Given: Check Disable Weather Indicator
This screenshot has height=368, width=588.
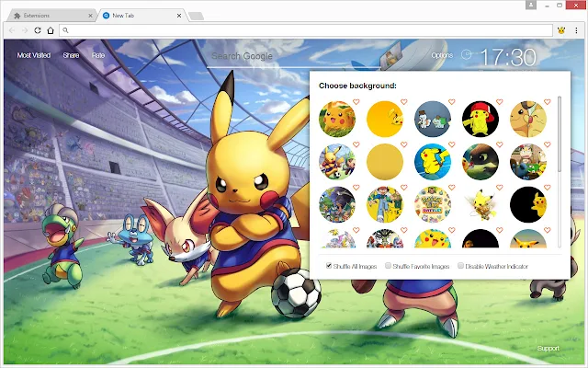Looking at the screenshot, I should pyautogui.click(x=460, y=266).
